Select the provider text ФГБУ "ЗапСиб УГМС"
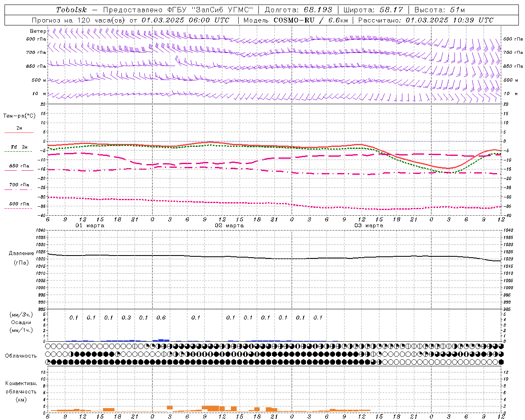 [x=211, y=10]
